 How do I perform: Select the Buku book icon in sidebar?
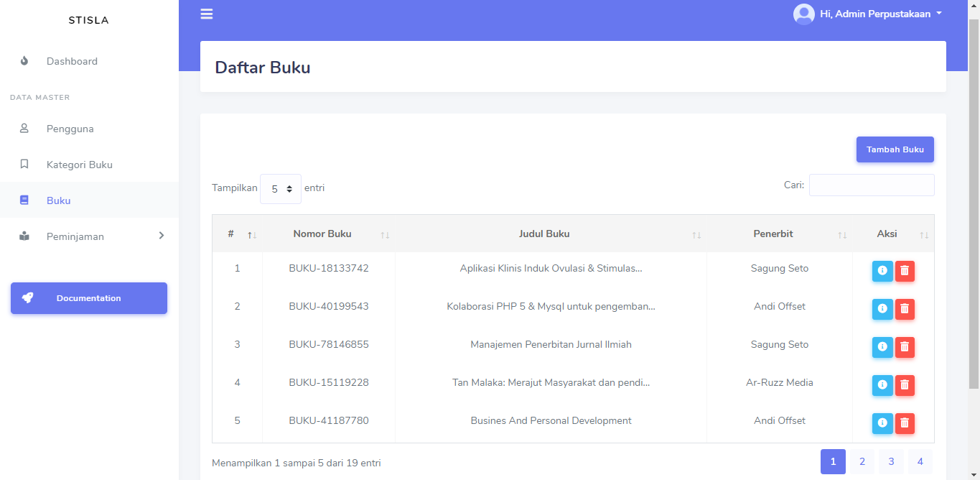click(24, 200)
